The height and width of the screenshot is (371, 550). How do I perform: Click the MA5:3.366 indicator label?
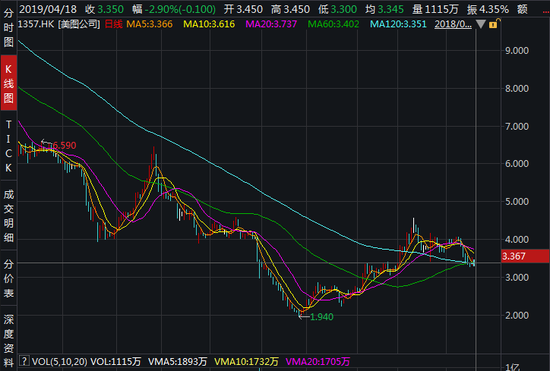[x=149, y=24]
